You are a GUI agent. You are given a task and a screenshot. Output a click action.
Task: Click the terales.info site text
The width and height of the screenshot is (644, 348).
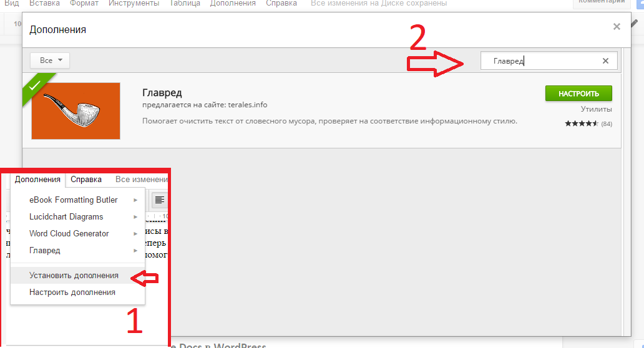pos(248,105)
